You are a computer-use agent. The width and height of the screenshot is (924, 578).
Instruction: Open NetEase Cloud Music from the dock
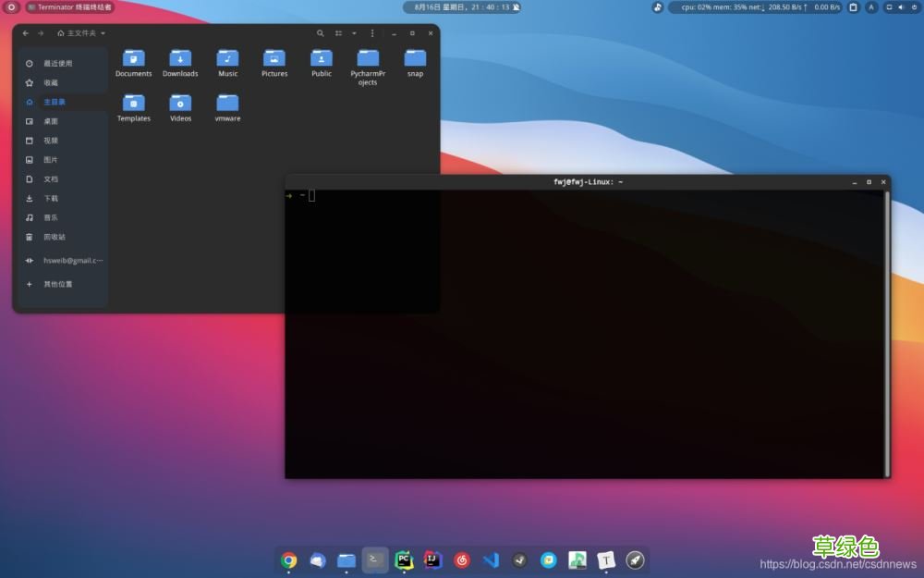coord(461,560)
